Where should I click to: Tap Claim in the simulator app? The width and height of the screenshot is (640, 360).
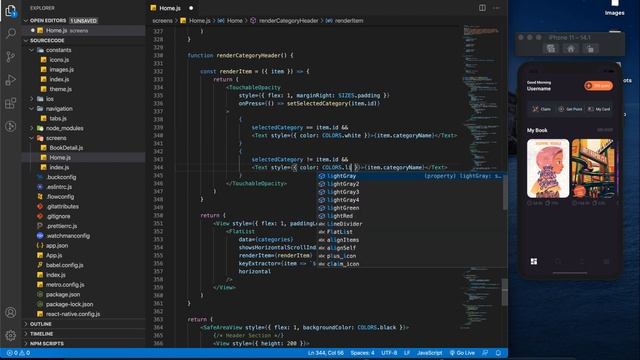tap(542, 109)
